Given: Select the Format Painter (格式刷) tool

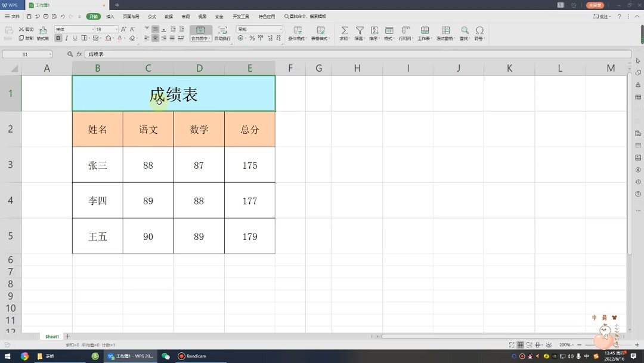Looking at the screenshot, I should [x=43, y=34].
